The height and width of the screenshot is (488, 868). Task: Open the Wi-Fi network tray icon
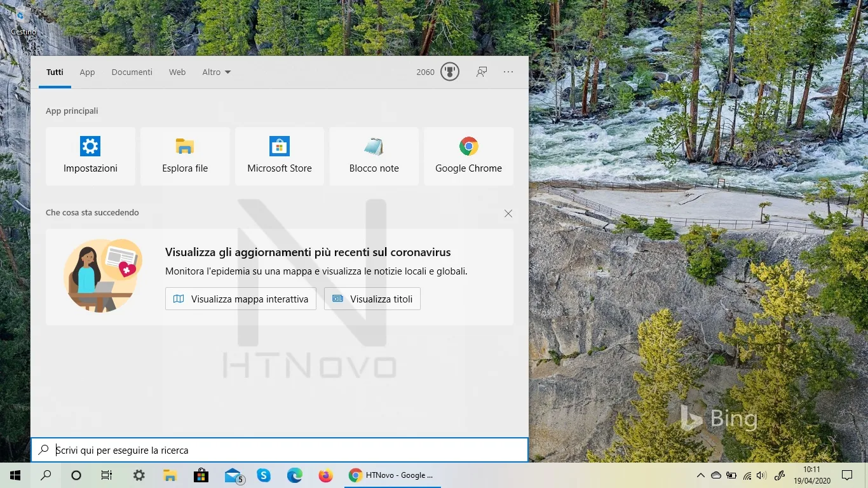coord(747,475)
